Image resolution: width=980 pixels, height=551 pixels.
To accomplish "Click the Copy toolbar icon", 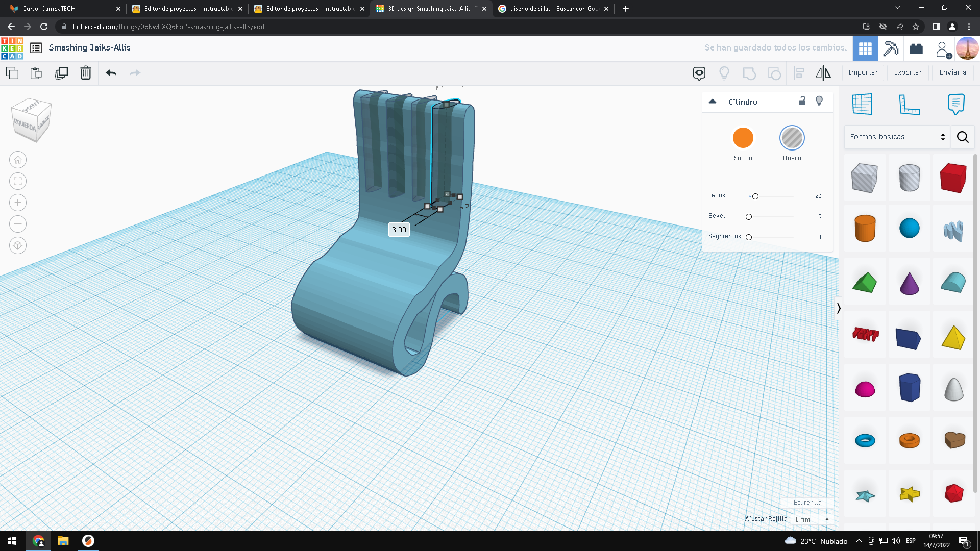I will pyautogui.click(x=12, y=73).
